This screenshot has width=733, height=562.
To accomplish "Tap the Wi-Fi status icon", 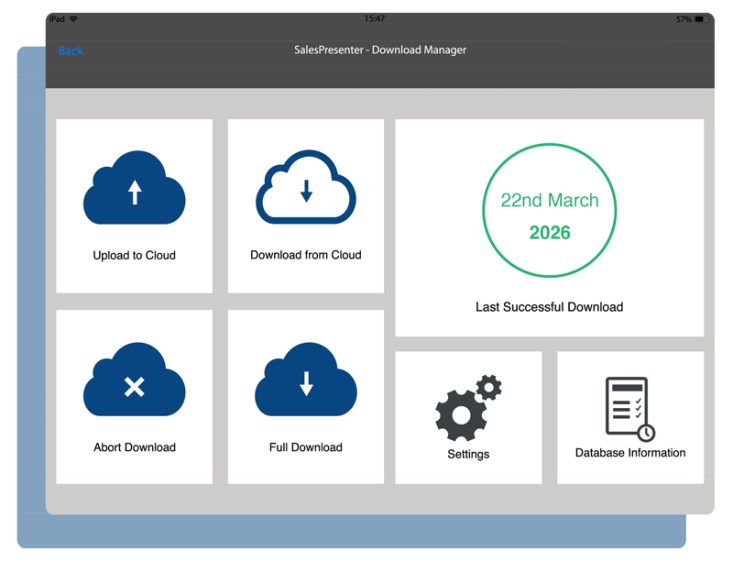I will point(73,19).
